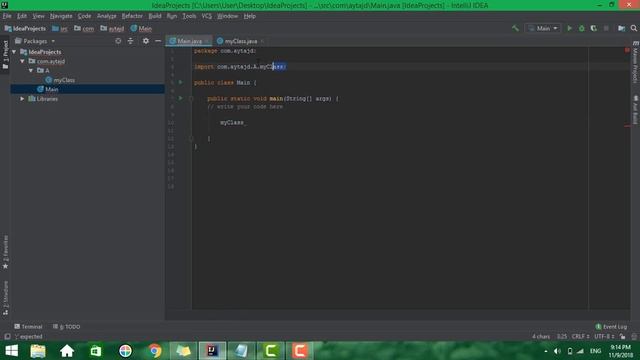Open the File menu

click(7, 16)
